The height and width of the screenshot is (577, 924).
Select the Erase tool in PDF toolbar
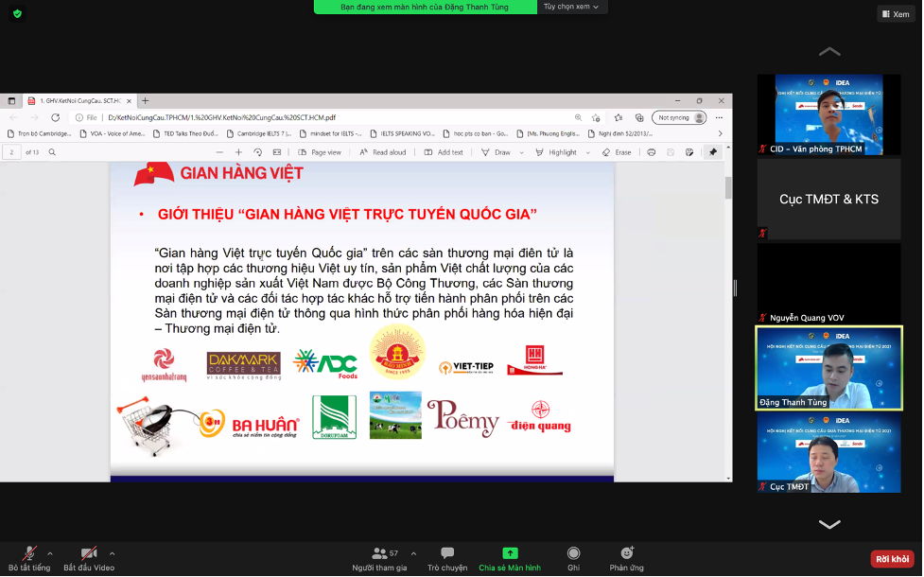coord(617,152)
